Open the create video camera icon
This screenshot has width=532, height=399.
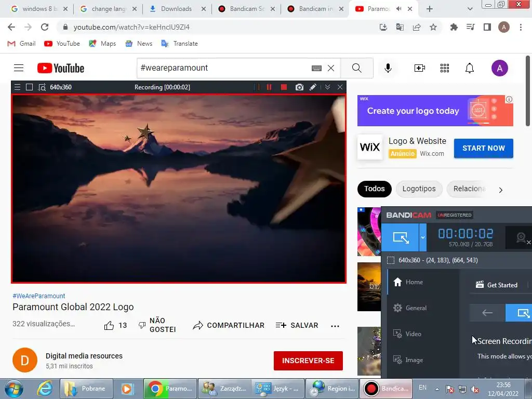[420, 68]
